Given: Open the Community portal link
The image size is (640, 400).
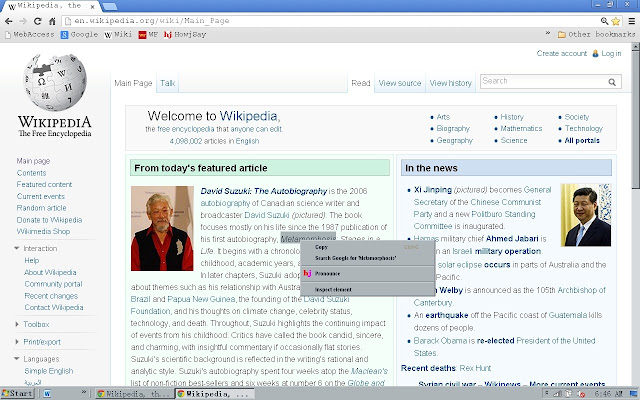Looking at the screenshot, I should coord(53,284).
